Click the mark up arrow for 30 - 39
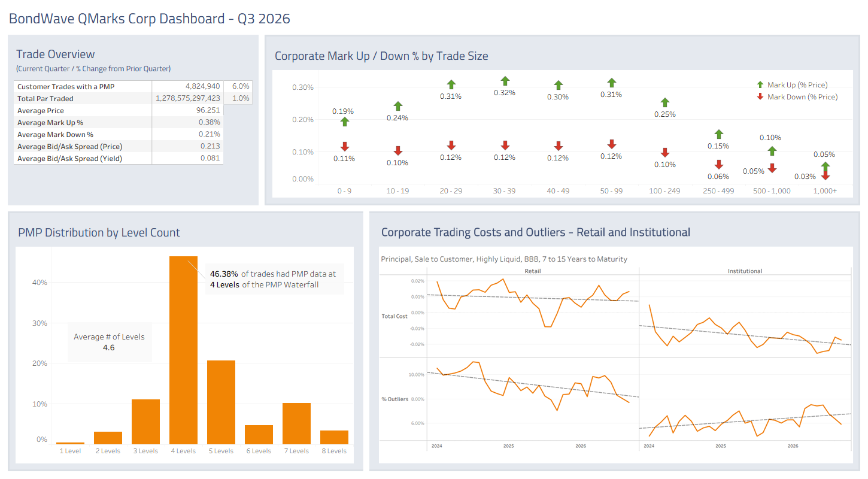 (x=505, y=81)
